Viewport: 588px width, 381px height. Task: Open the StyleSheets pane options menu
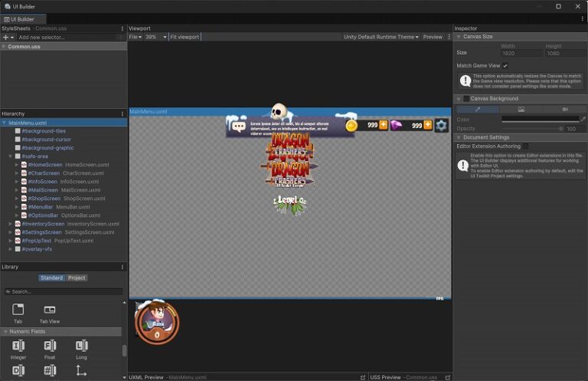pyautogui.click(x=122, y=28)
